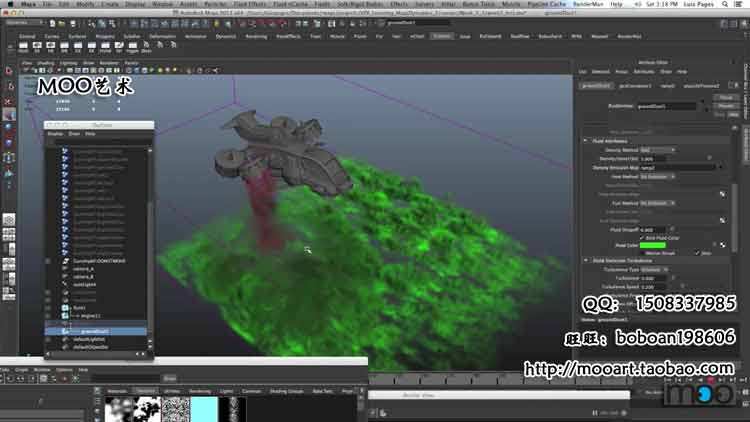Screen dimensions: 750x422
Task: Open Heat Method dropdown
Action: [x=658, y=177]
